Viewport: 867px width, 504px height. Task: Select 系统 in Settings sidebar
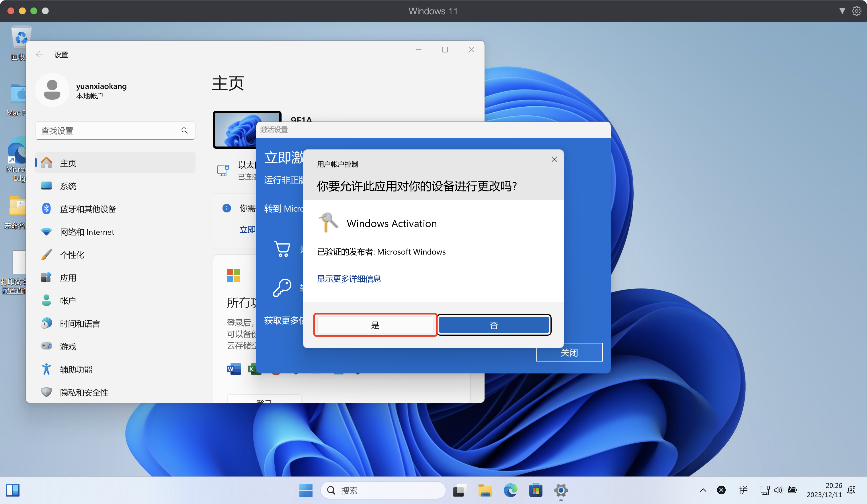click(x=115, y=186)
